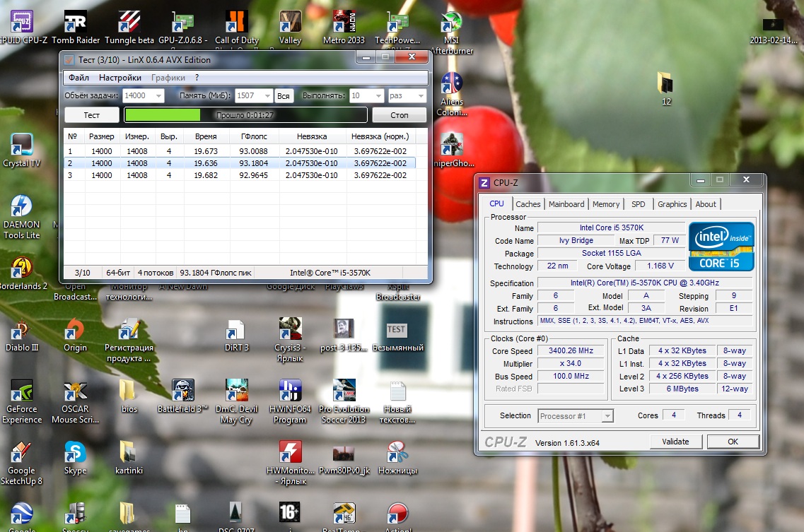
Task: Open the DAEMON Tools Lite shortcut
Action: 21,207
